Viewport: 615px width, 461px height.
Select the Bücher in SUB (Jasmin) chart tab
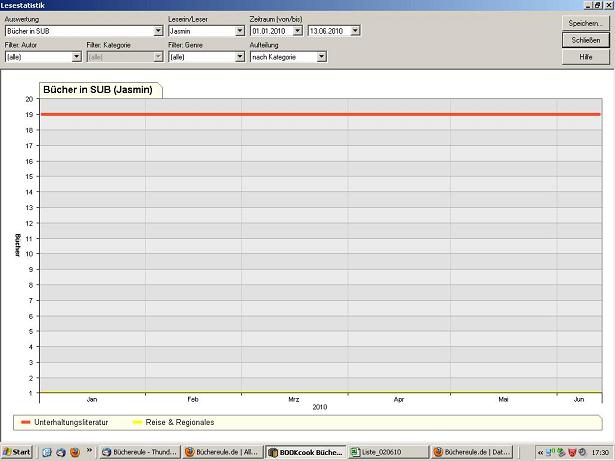98,90
